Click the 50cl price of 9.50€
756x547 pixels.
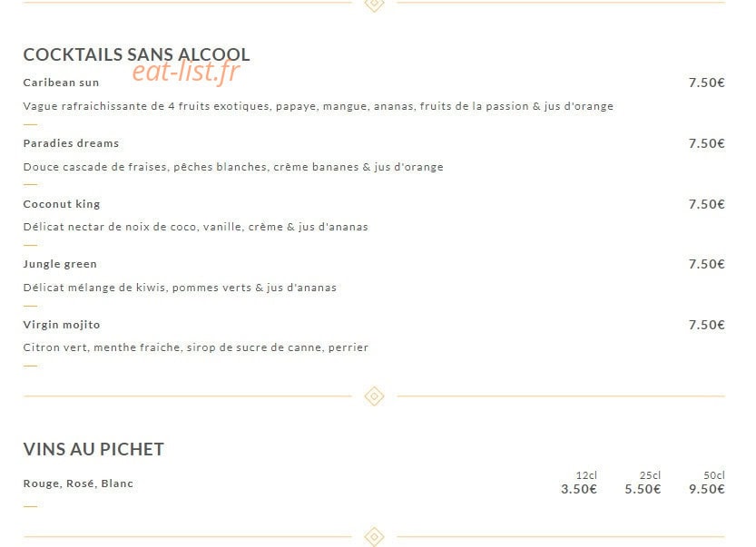point(707,489)
